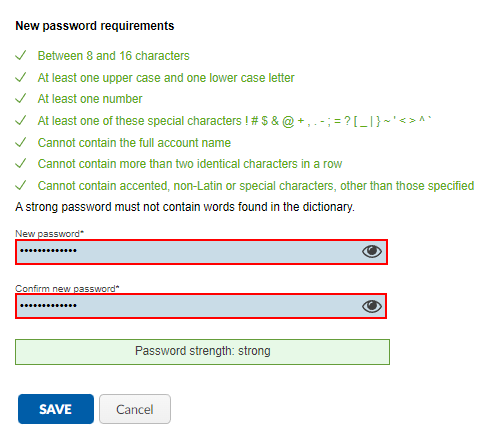This screenshot has height=437, width=480.
Task: Click checkmark beside At least one number
Action: [x=21, y=99]
